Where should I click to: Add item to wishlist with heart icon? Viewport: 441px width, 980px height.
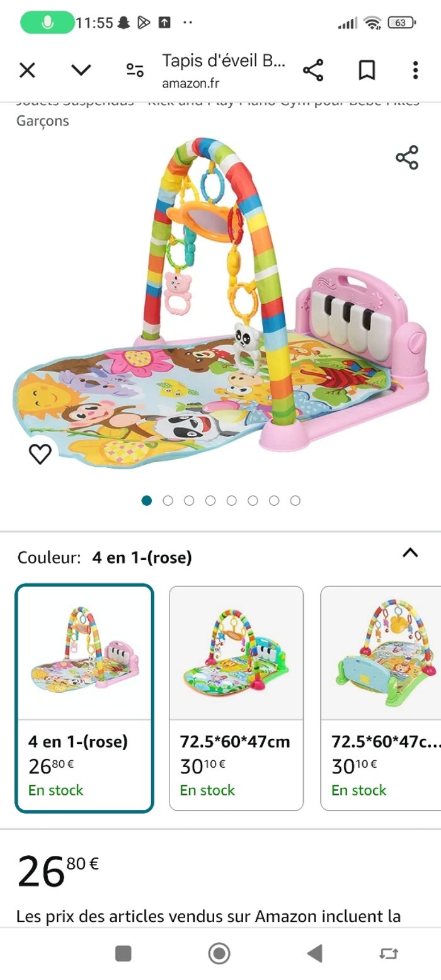click(x=40, y=453)
